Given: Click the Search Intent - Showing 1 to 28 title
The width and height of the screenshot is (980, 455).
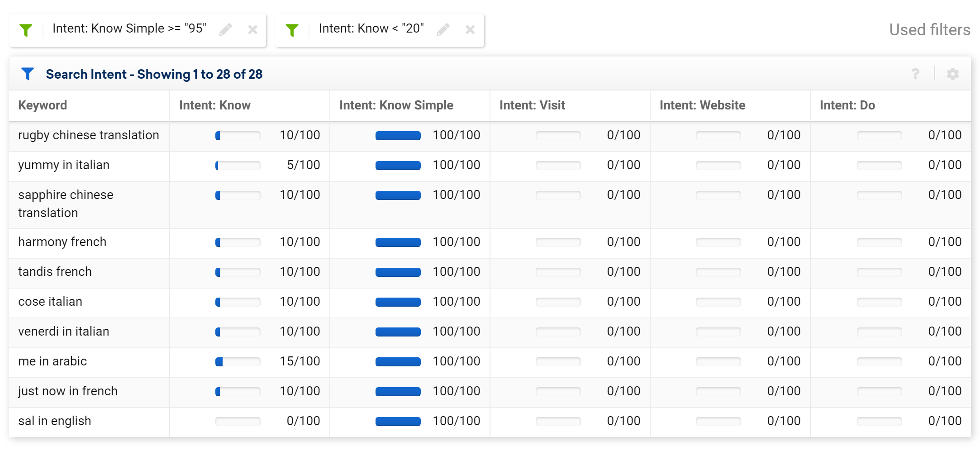Looking at the screenshot, I should click(154, 74).
